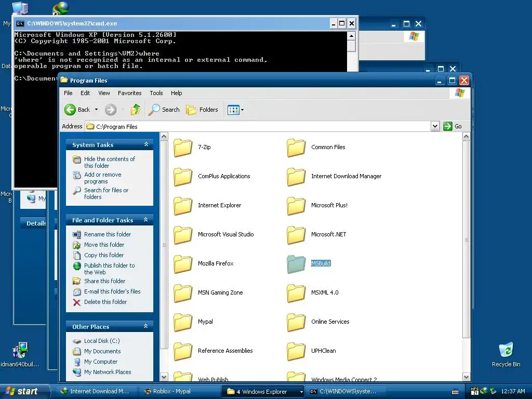
Task: Click Publish this folder to the Web
Action: [x=109, y=269]
